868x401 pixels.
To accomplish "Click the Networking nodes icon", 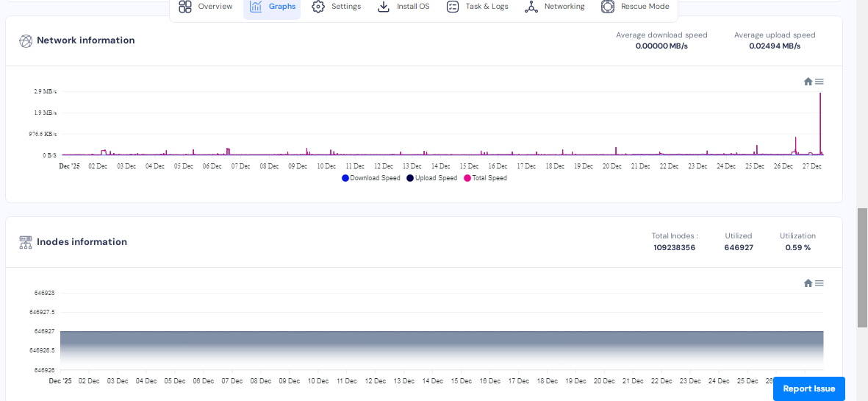I will tap(531, 7).
